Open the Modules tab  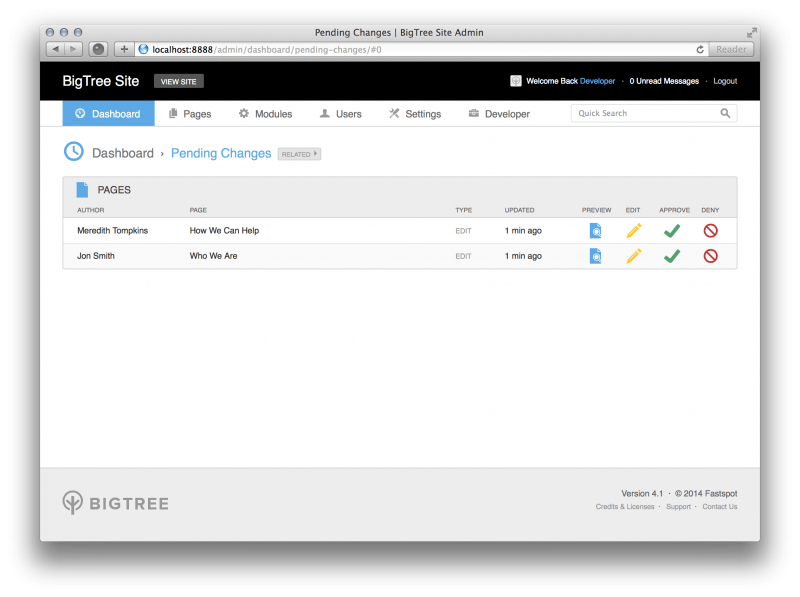(266, 114)
